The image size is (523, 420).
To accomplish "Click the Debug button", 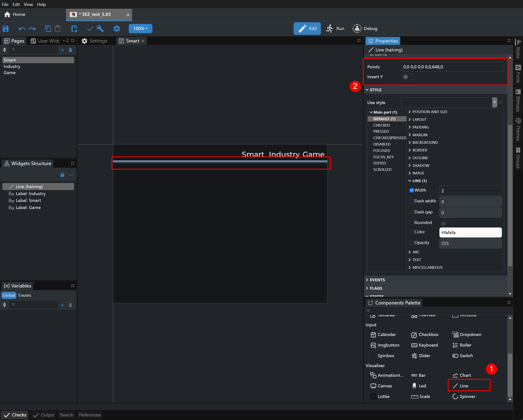I will pyautogui.click(x=365, y=28).
